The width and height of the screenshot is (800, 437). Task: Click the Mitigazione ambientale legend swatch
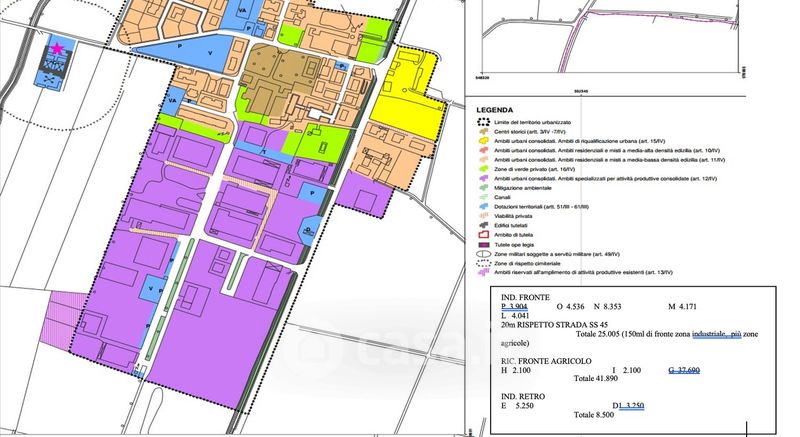tap(482, 188)
